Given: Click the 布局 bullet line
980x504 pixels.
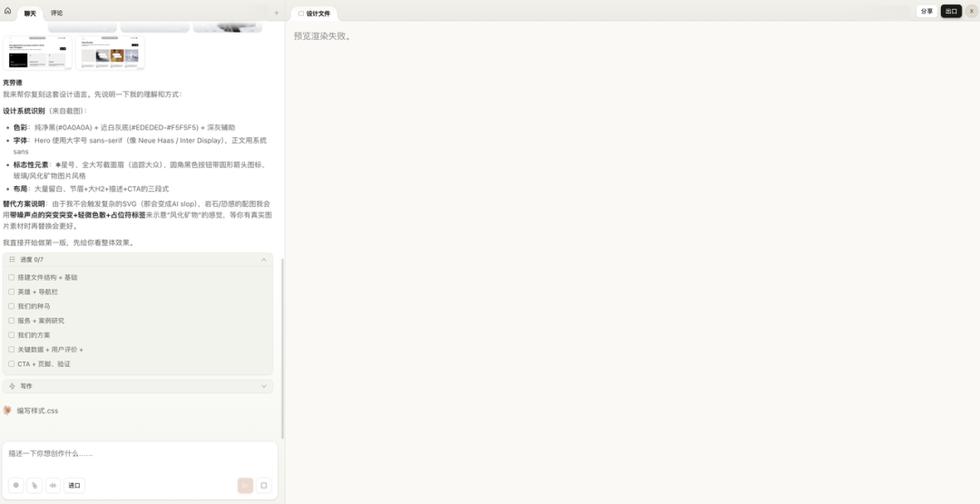Looking at the screenshot, I should 92,188.
